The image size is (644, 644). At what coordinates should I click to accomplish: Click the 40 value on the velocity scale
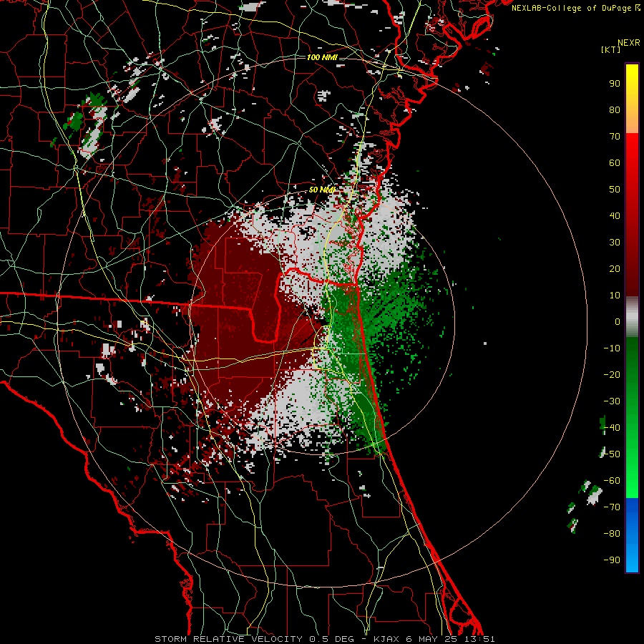pos(615,216)
